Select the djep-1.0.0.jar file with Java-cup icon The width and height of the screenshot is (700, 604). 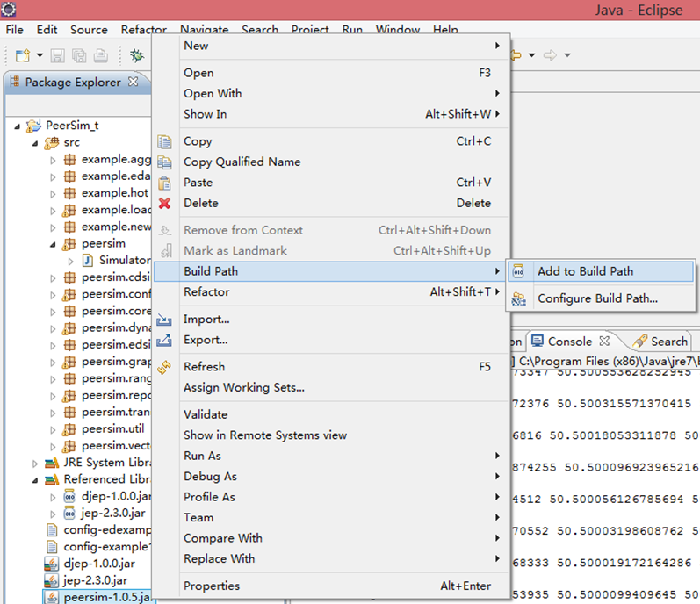pos(99,564)
